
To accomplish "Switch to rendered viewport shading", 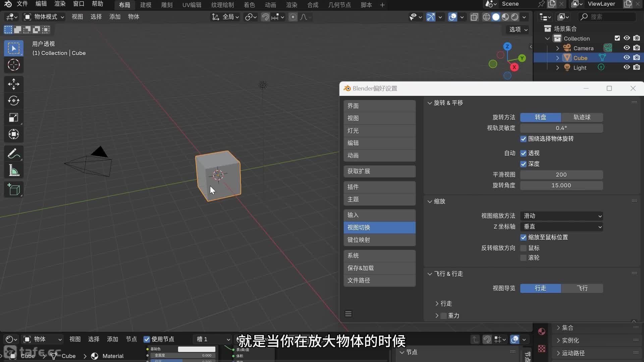I will tap(515, 17).
